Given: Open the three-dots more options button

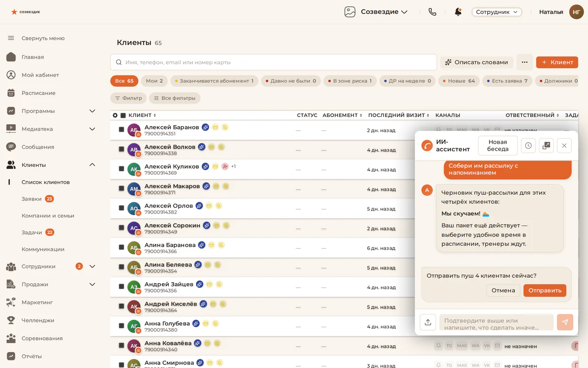Looking at the screenshot, I should coord(525,62).
